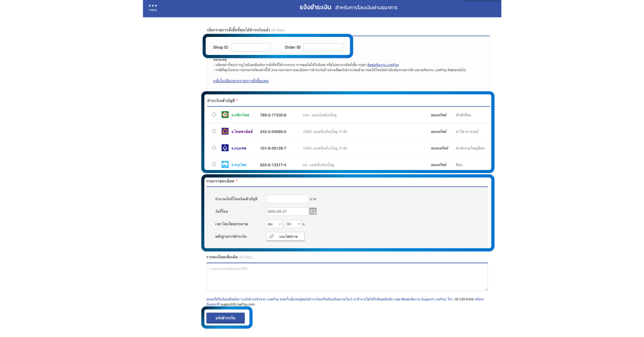Click the Bangkok Bank logo icon

pyautogui.click(x=225, y=148)
